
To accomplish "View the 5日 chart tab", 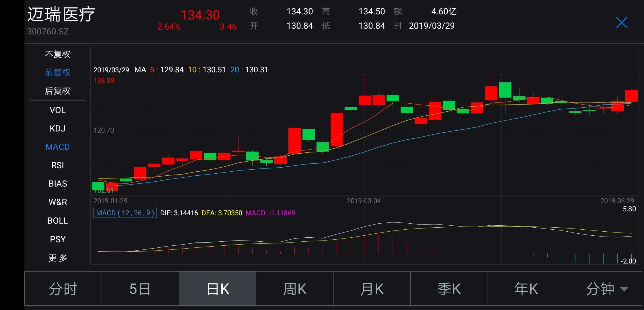I will [x=140, y=289].
